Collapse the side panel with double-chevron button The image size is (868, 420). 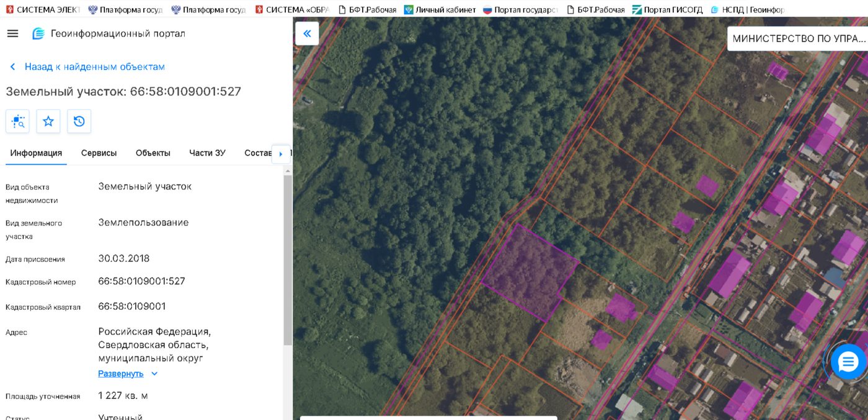point(307,33)
